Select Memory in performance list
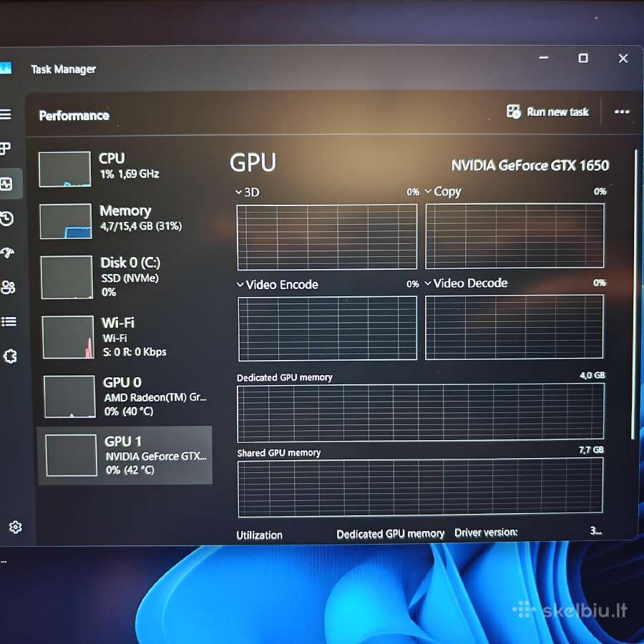Screen dimensions: 644x644 125,221
